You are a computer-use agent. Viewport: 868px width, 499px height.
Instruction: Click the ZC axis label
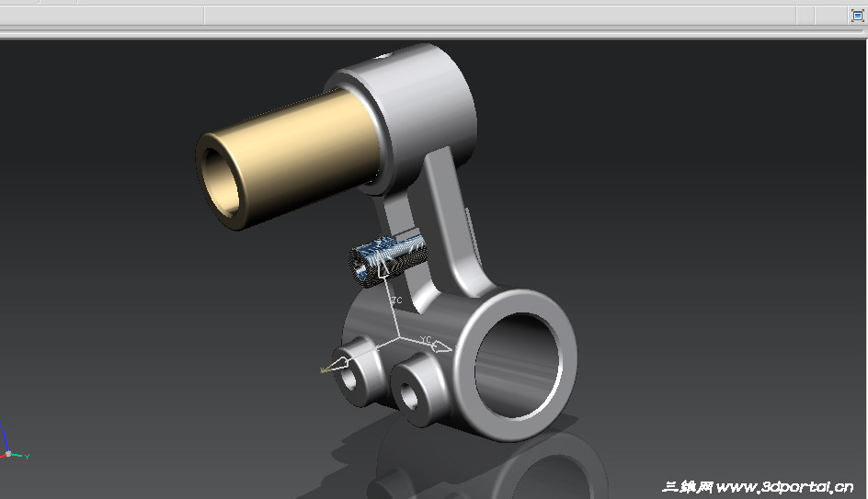point(397,301)
